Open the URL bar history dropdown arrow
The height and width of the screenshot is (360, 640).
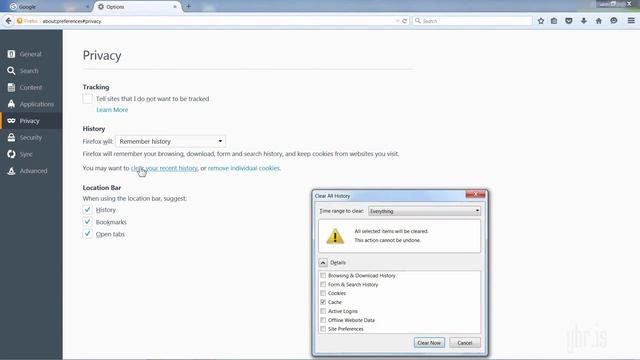point(397,21)
